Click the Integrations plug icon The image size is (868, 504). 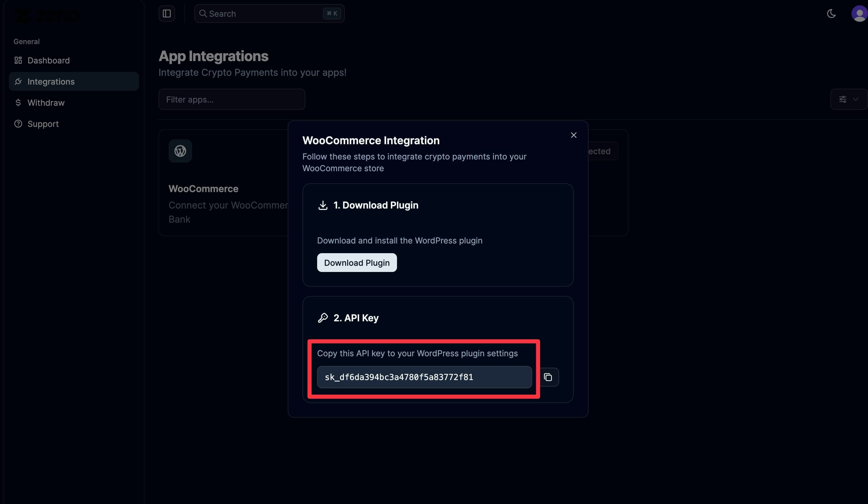click(18, 81)
